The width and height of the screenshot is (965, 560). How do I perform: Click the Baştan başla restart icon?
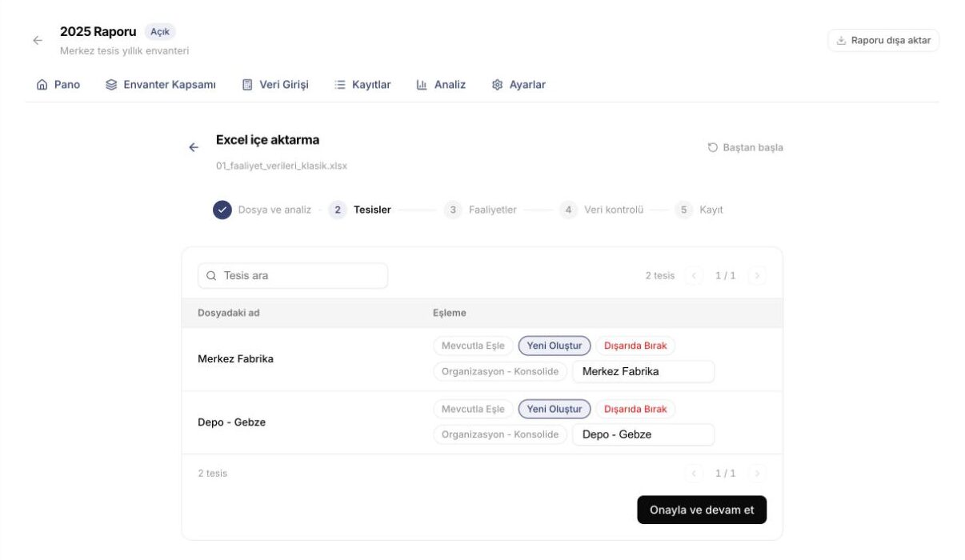tap(713, 147)
